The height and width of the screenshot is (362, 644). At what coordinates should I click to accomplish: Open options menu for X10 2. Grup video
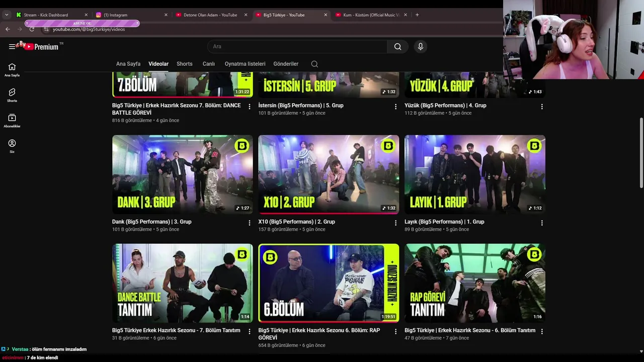(x=395, y=223)
